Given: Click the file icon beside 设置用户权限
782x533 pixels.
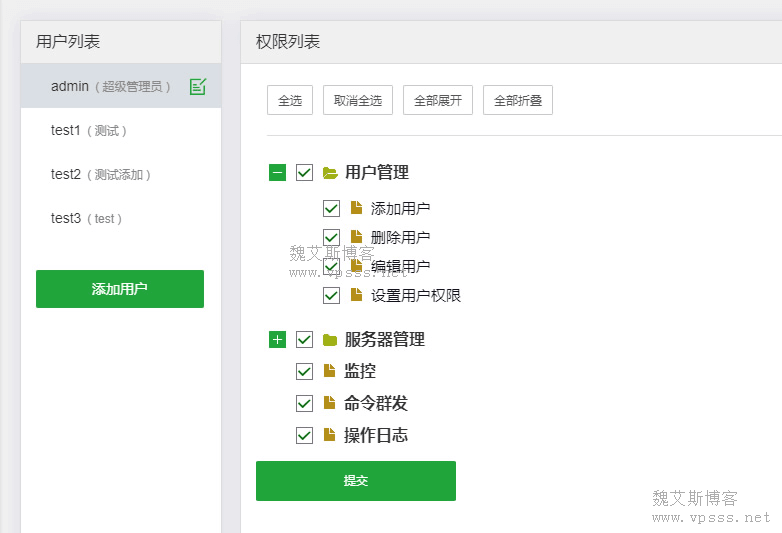Looking at the screenshot, I should [x=356, y=296].
